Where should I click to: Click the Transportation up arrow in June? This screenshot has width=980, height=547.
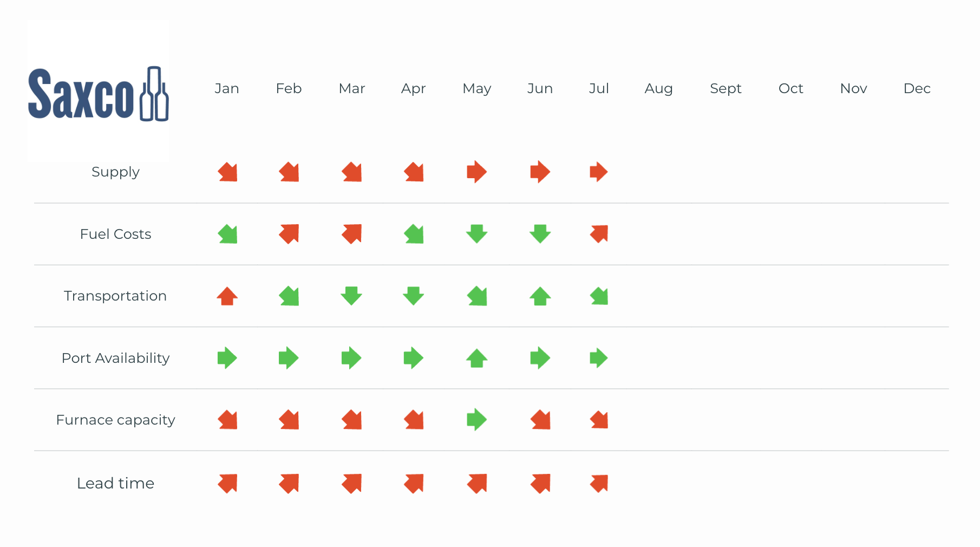540,296
